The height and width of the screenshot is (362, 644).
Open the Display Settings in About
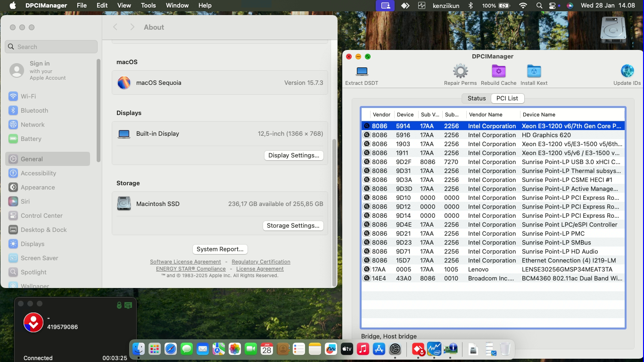point(294,155)
